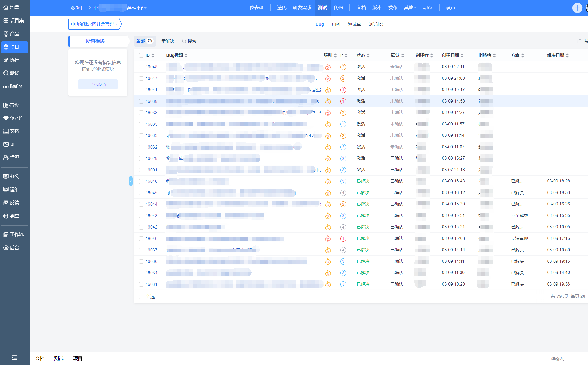Click the blue plus create button
This screenshot has height=365, width=588.
[x=577, y=8]
